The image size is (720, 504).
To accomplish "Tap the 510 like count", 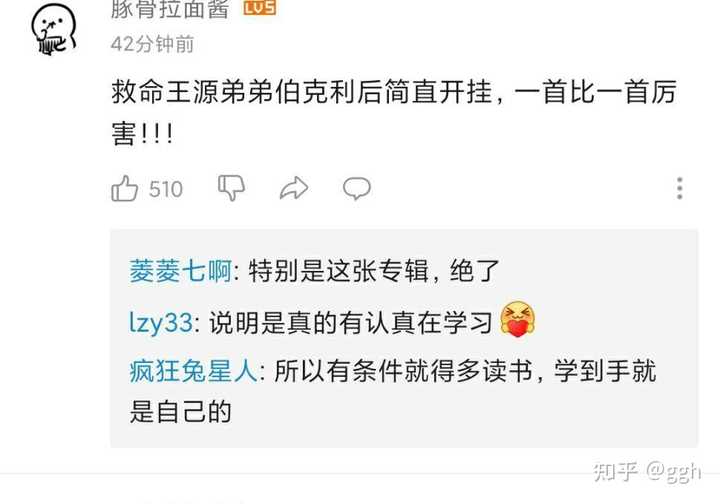I will pos(166,189).
